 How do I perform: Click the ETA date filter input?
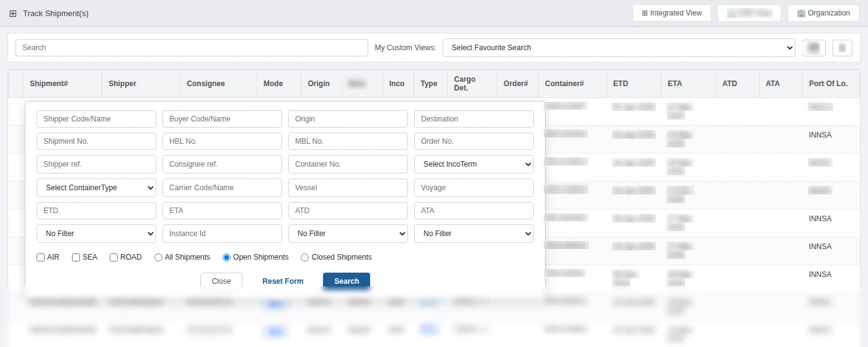(222, 211)
